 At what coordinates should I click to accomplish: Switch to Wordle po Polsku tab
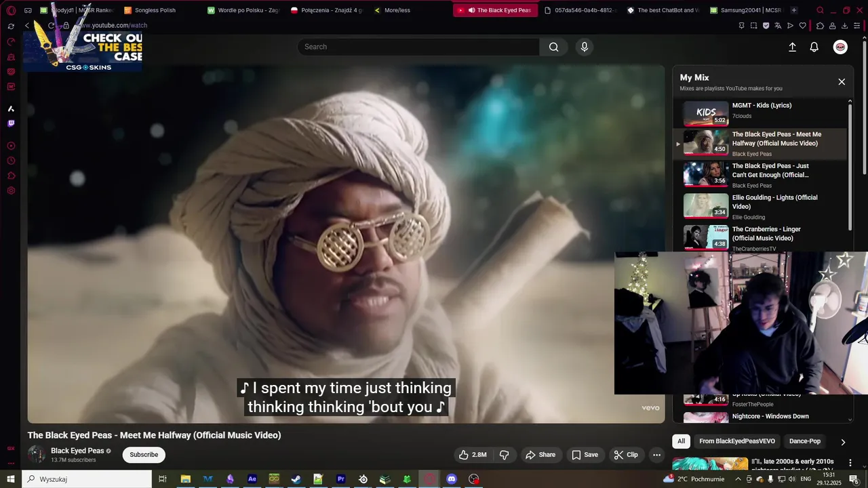tap(244, 10)
